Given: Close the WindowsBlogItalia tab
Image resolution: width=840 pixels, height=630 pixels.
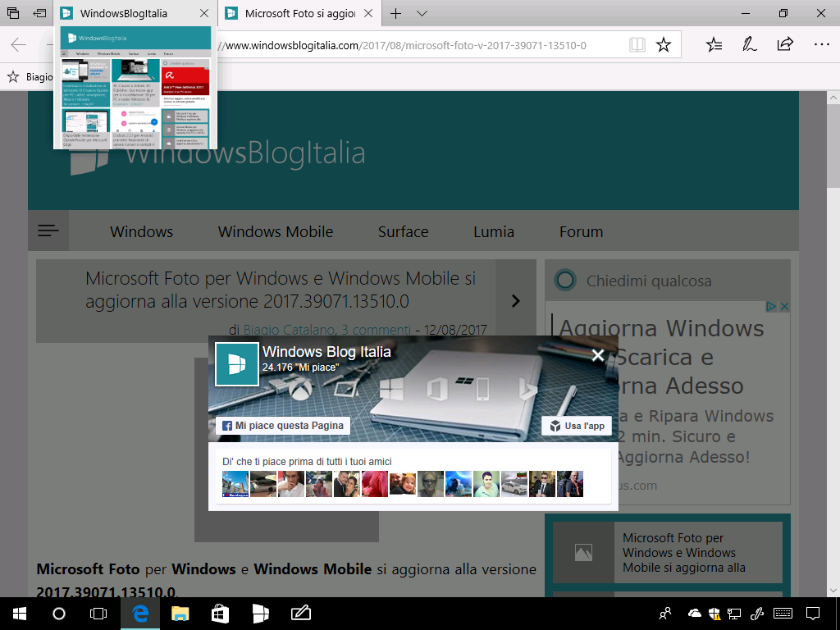Looking at the screenshot, I should tap(204, 13).
